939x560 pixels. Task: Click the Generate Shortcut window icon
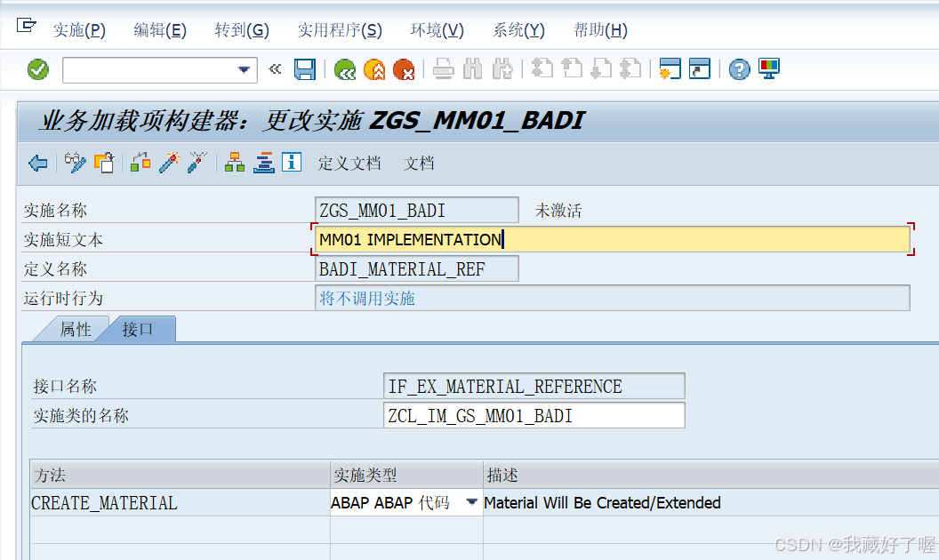(700, 68)
